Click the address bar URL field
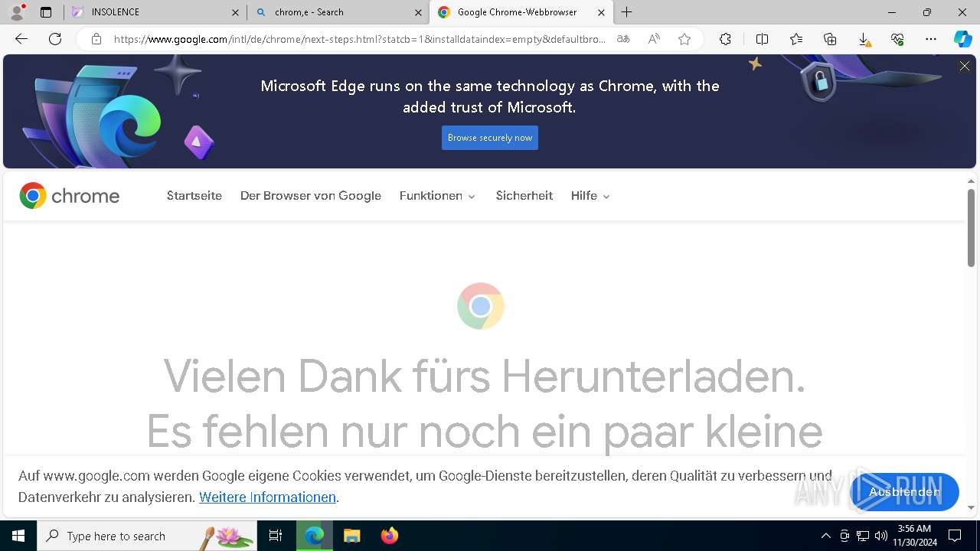 (x=360, y=39)
